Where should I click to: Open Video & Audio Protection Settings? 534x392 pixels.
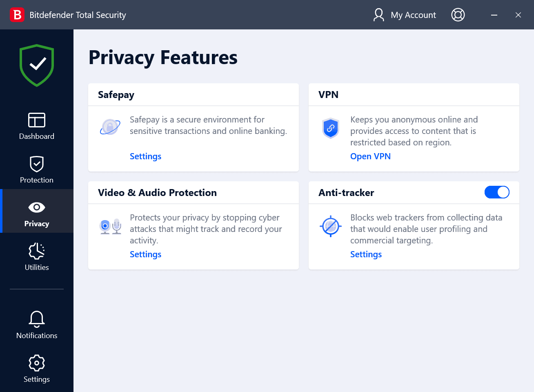[x=145, y=254]
